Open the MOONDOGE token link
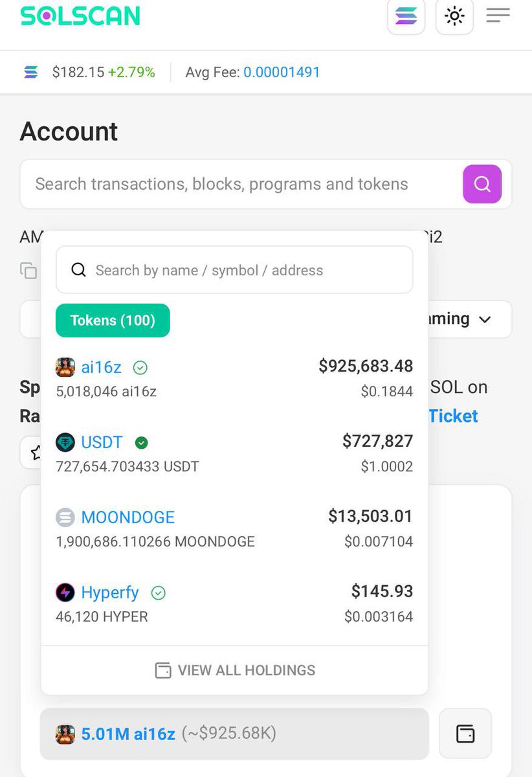 pyautogui.click(x=128, y=518)
